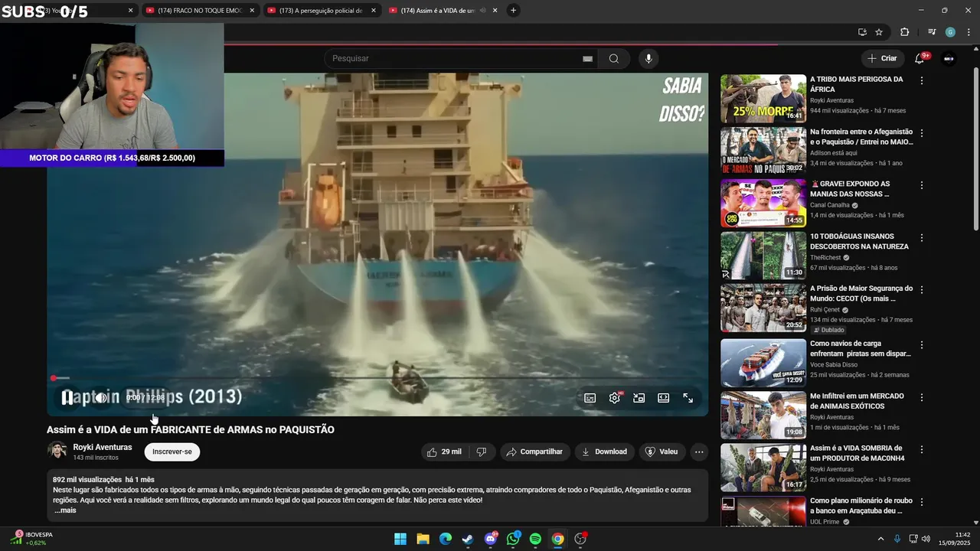Image resolution: width=980 pixels, height=551 pixels.
Task: Click Inscrever-se to subscribe
Action: (172, 452)
